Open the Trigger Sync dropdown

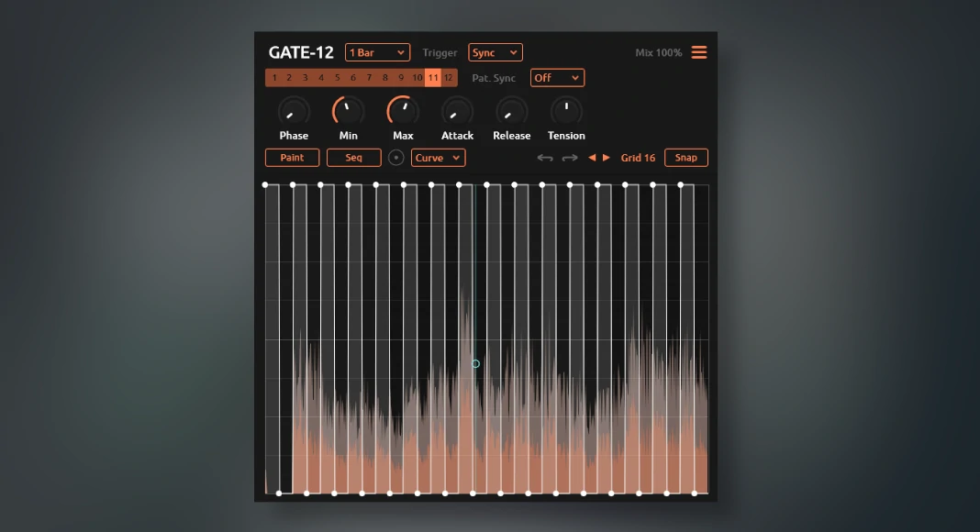(495, 52)
